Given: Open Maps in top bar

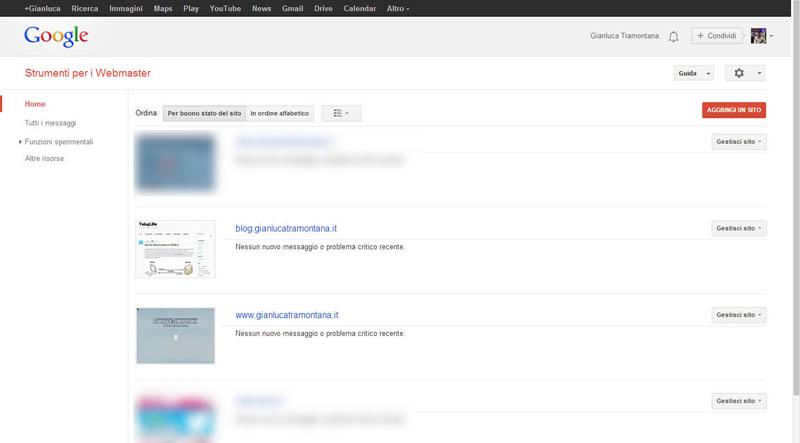Looking at the screenshot, I should click(163, 8).
